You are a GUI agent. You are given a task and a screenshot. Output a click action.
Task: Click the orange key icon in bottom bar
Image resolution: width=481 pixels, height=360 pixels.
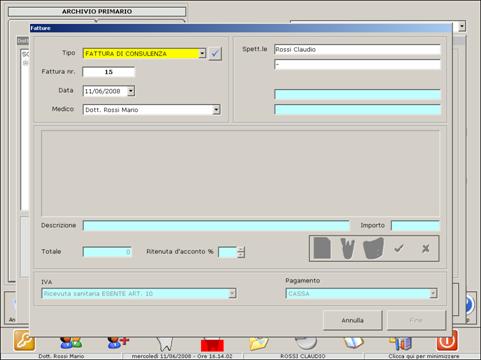[x=24, y=341]
